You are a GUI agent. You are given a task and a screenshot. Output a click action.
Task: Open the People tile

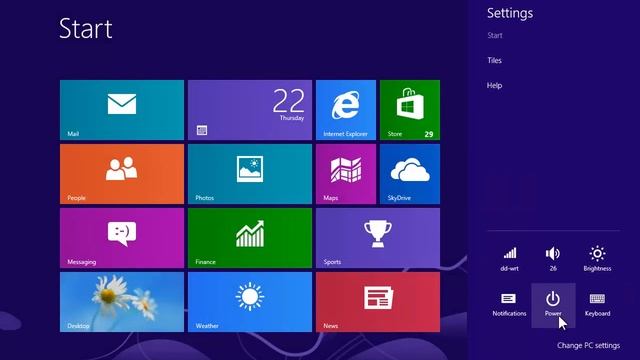pos(122,174)
